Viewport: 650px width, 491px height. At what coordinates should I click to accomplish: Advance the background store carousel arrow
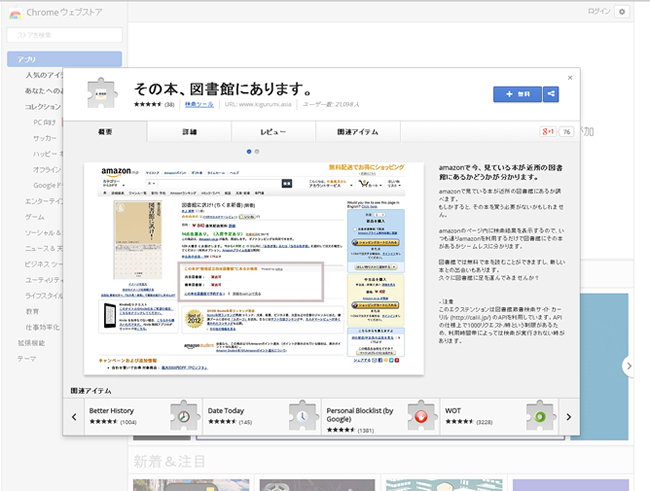tap(629, 366)
